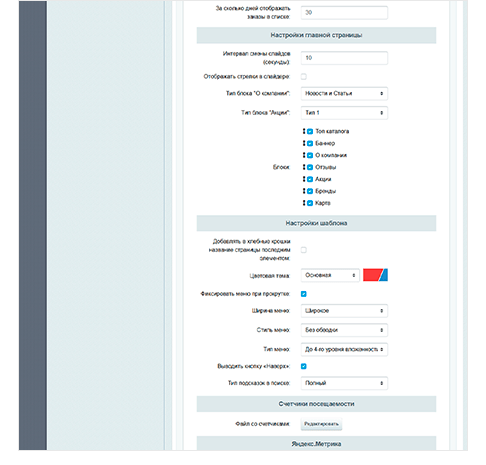Click the drag handle beside Бренды
486x465 pixels.
(304, 191)
